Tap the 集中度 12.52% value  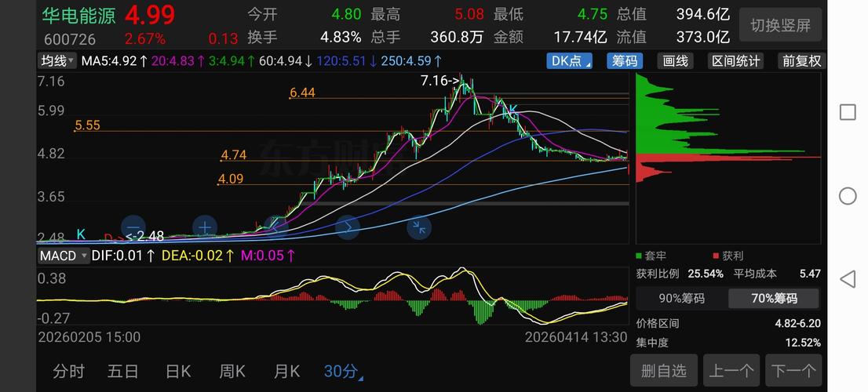(803, 343)
